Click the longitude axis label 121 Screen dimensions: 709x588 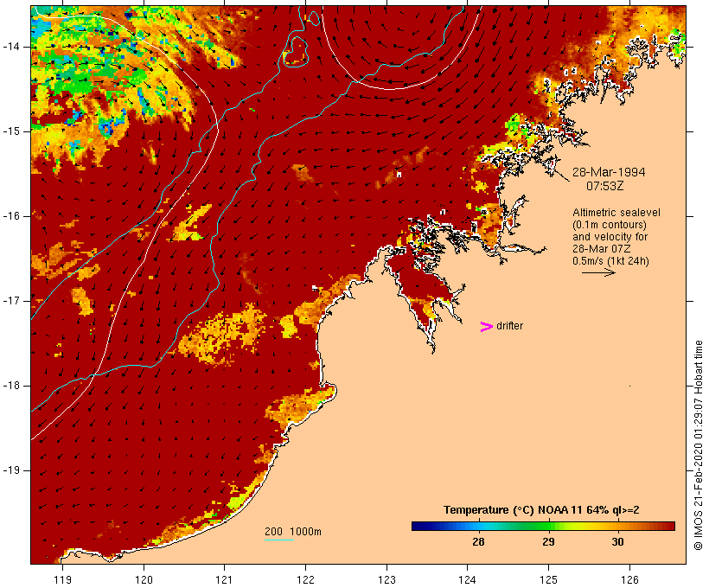pyautogui.click(x=224, y=579)
